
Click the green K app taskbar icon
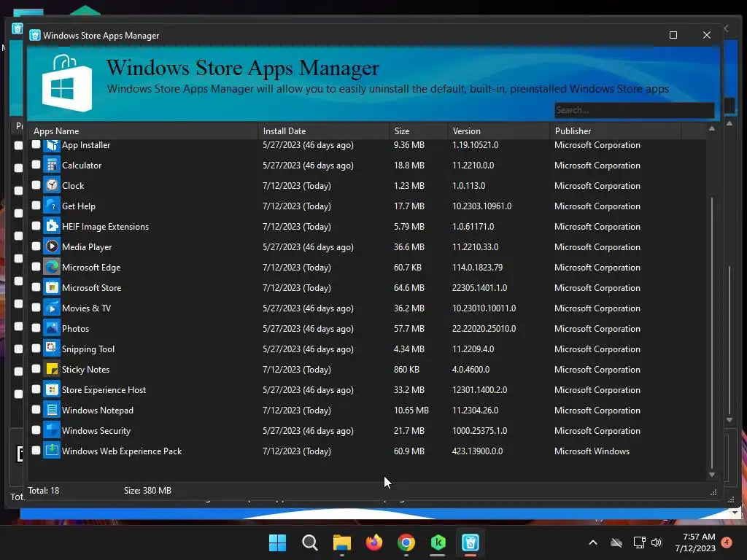(x=438, y=542)
